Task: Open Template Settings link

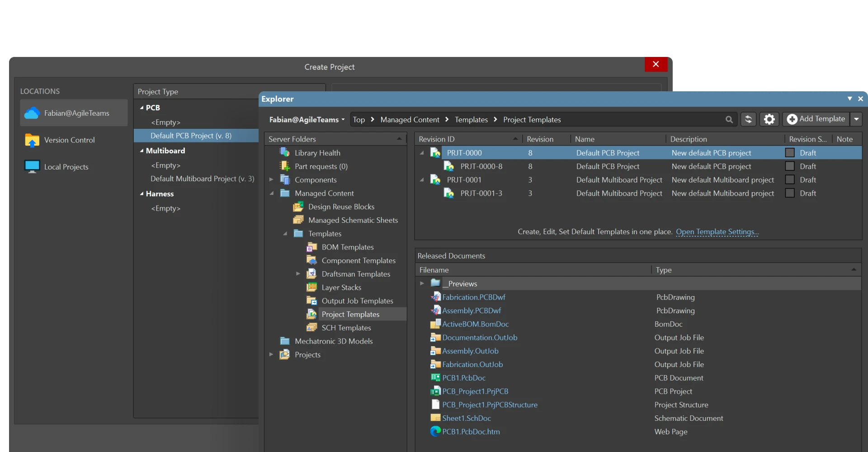Action: click(x=717, y=232)
